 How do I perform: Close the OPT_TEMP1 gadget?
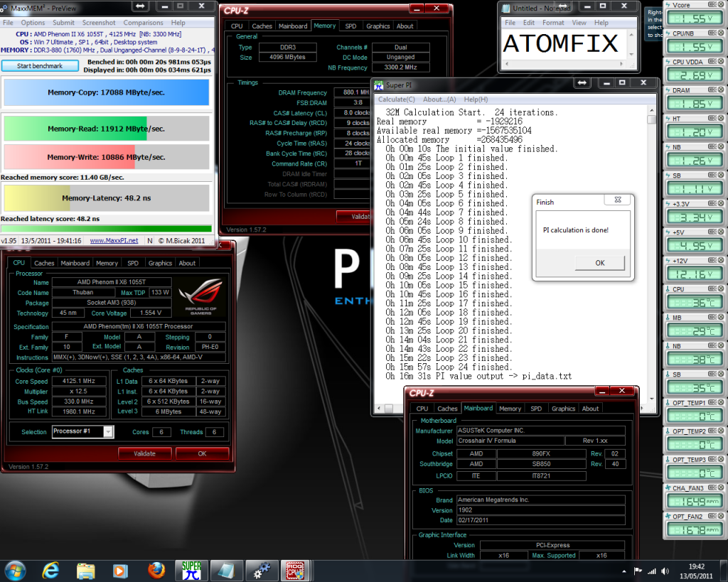coord(721,402)
